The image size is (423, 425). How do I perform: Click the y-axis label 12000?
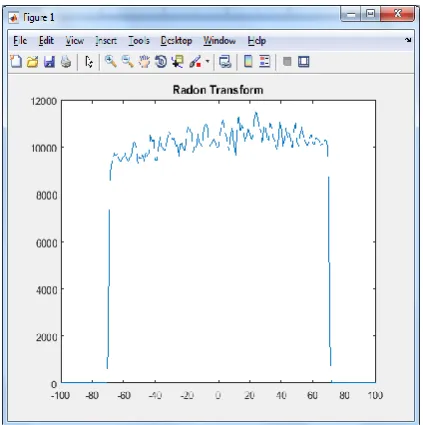[x=44, y=101]
